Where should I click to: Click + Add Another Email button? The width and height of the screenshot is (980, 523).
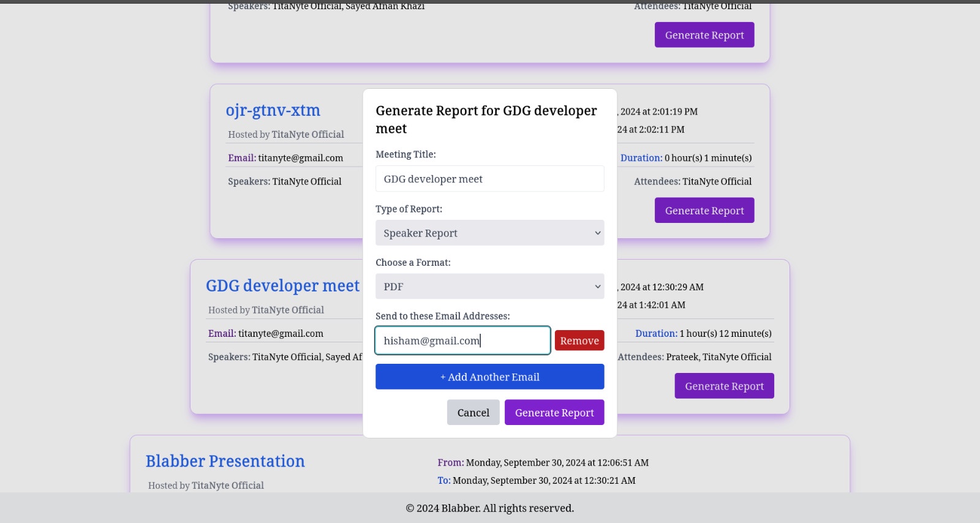pyautogui.click(x=489, y=377)
